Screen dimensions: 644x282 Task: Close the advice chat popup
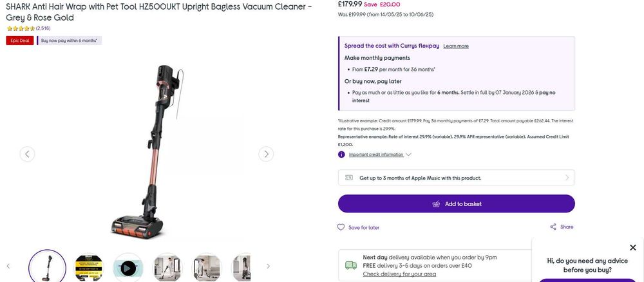(632, 248)
